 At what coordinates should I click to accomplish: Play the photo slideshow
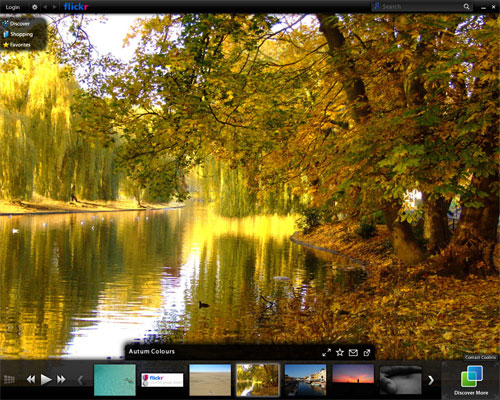pyautogui.click(x=46, y=379)
